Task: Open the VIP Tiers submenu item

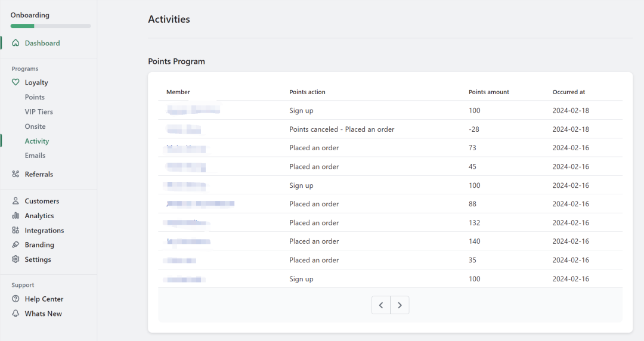Action: coord(39,111)
